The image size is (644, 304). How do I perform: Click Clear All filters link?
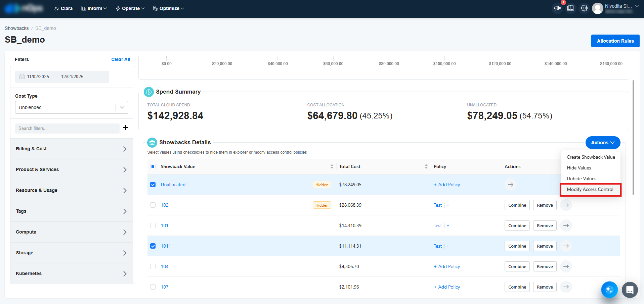pyautogui.click(x=121, y=59)
